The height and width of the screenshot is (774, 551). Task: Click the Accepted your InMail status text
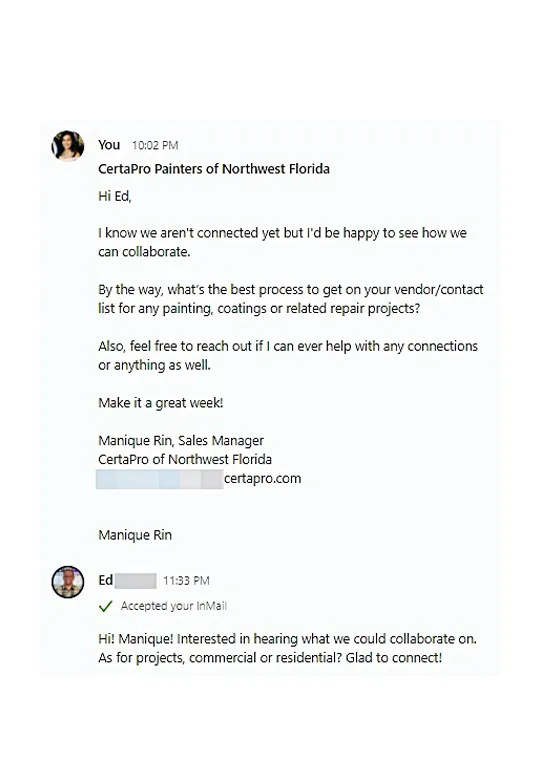coord(174,606)
